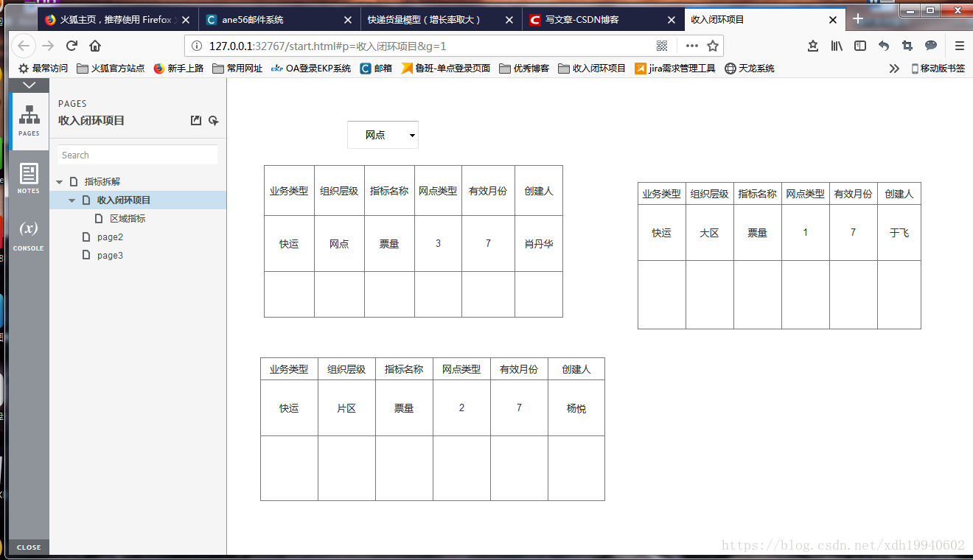Reload the current page
The image size is (973, 560).
pyautogui.click(x=72, y=46)
